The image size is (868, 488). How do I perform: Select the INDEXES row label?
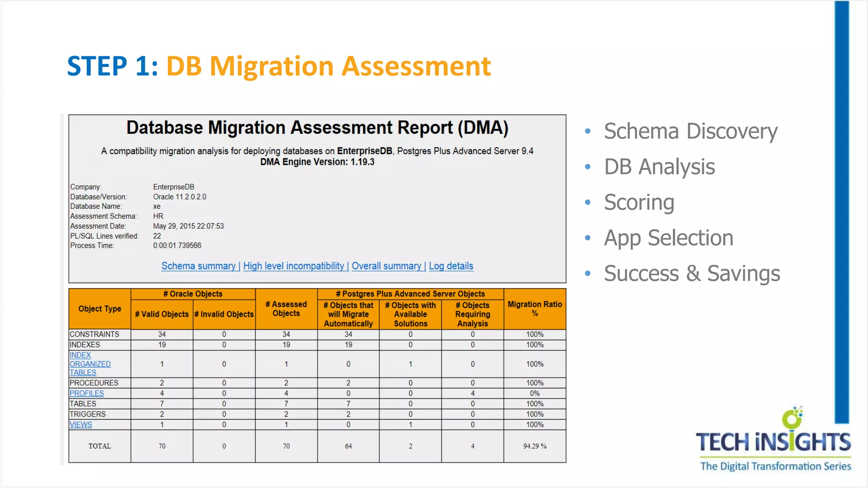click(x=85, y=345)
